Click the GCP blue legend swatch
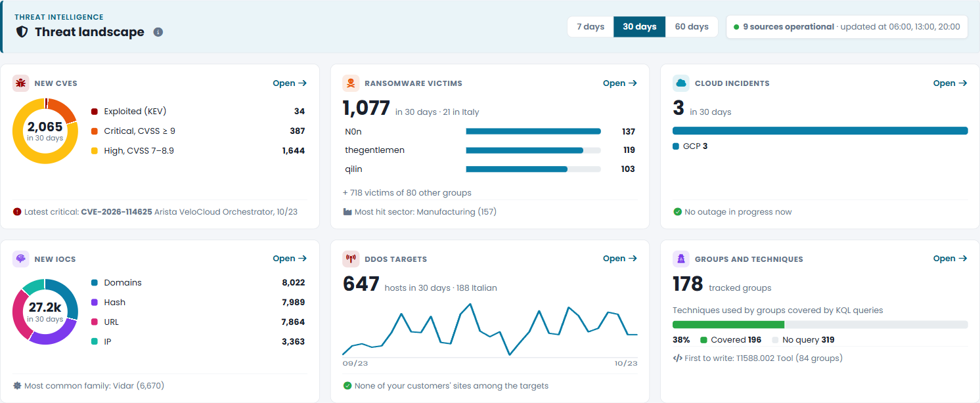Image resolution: width=980 pixels, height=403 pixels. tap(676, 146)
